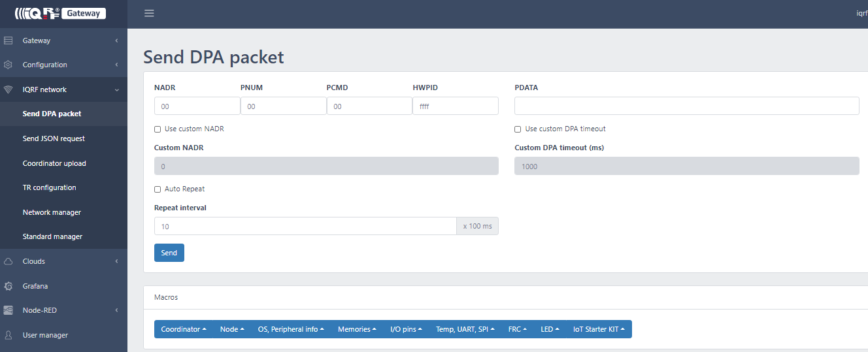Image resolution: width=868 pixels, height=352 pixels.
Task: Go to User manager page
Action: point(63,335)
